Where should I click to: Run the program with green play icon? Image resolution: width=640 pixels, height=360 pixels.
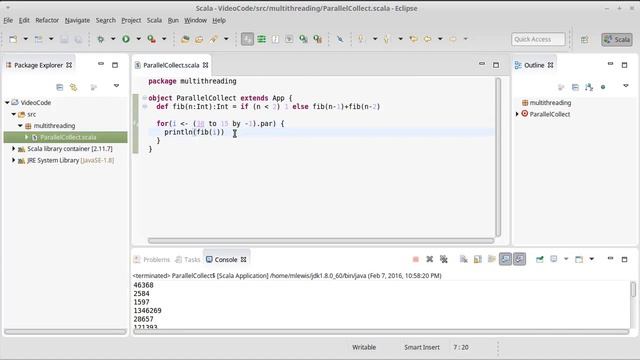126,39
